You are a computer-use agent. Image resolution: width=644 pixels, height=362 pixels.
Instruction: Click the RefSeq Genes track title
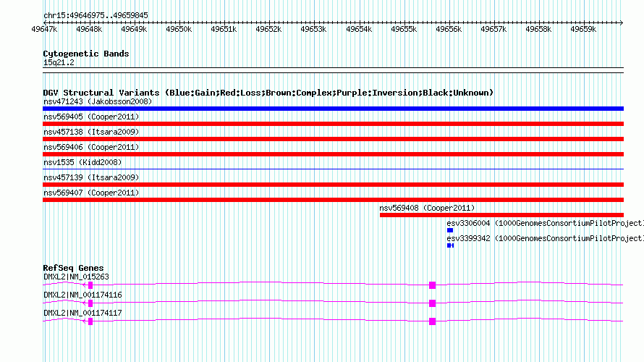(x=73, y=268)
